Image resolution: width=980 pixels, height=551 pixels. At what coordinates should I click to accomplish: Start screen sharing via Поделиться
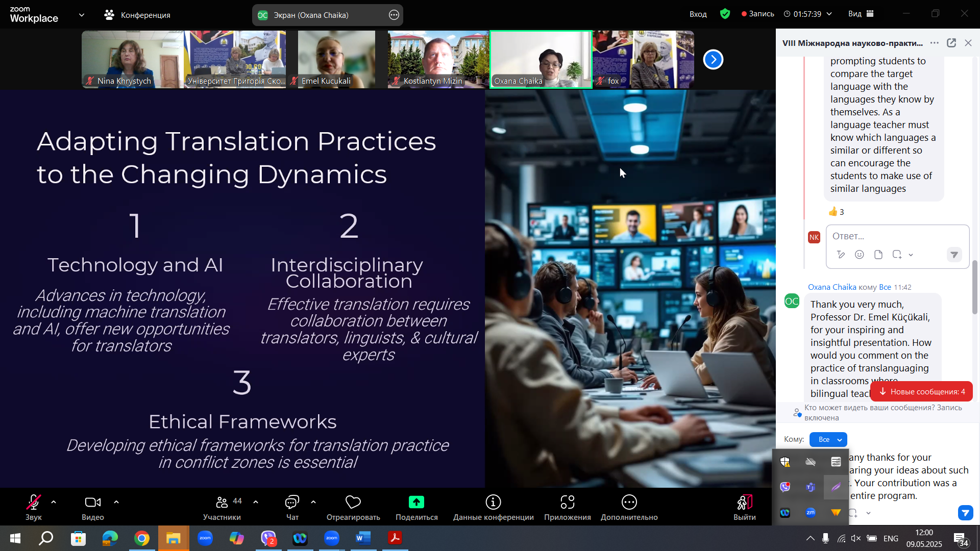pos(416,508)
